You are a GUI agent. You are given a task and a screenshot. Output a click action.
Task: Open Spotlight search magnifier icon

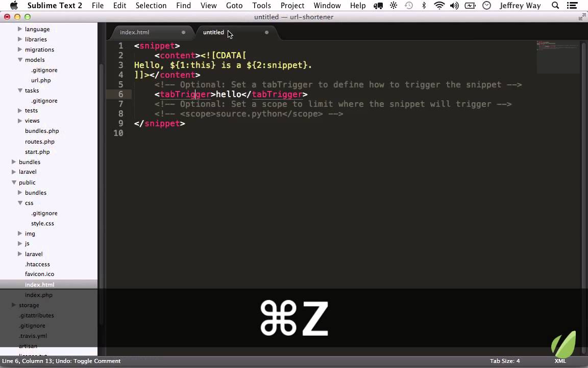click(555, 6)
